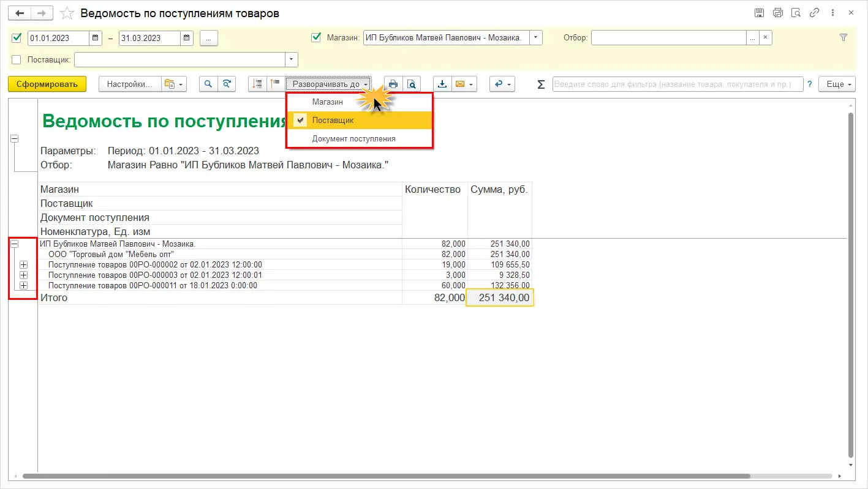Click the send by email envelope icon
The image size is (868, 489).
[x=460, y=84]
